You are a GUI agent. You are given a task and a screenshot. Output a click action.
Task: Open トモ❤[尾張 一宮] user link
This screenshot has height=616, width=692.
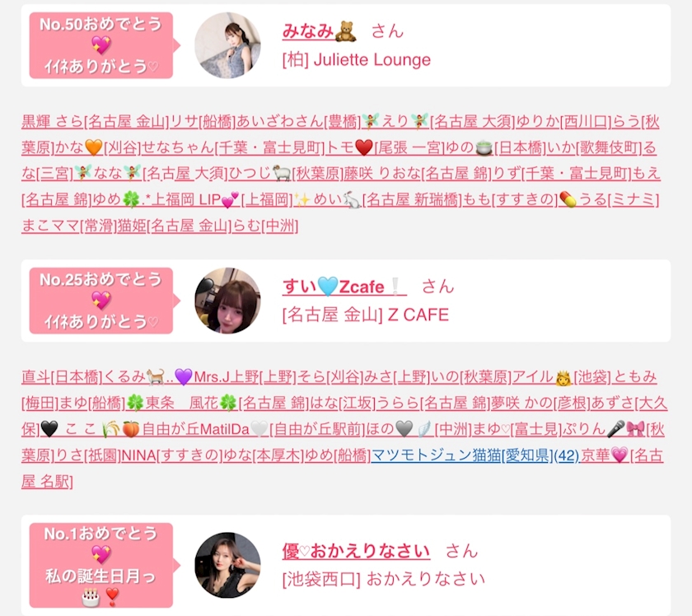[x=385, y=147]
